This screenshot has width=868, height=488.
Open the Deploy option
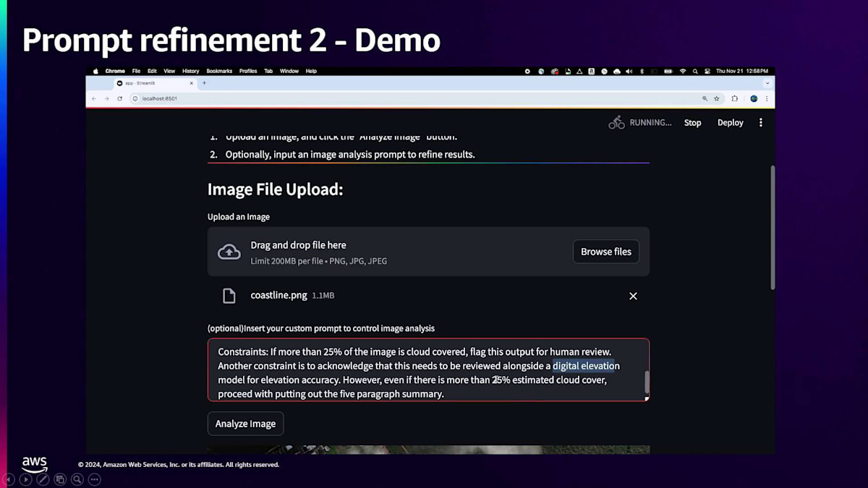[731, 123]
